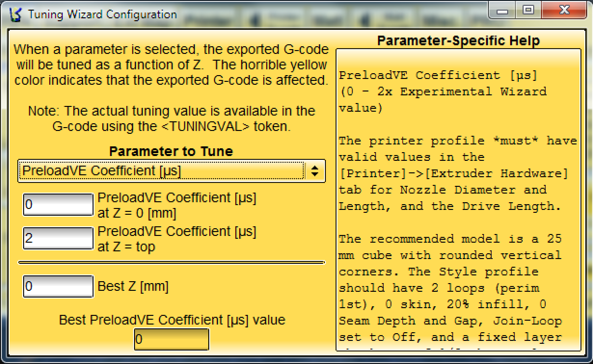
Task: Click the 'at Z = 0 [mm]' label
Action: pos(137,213)
